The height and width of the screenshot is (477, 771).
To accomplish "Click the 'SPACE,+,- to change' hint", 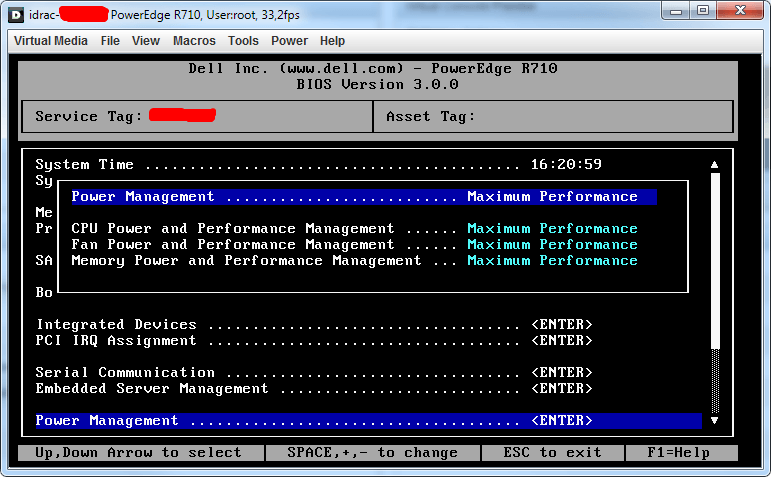I will (x=373, y=453).
